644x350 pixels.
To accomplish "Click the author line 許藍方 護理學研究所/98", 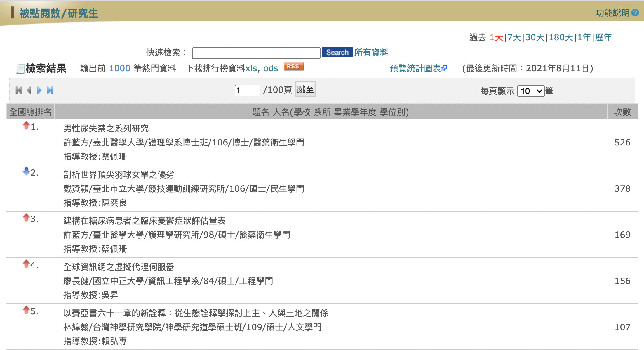I will [177, 235].
